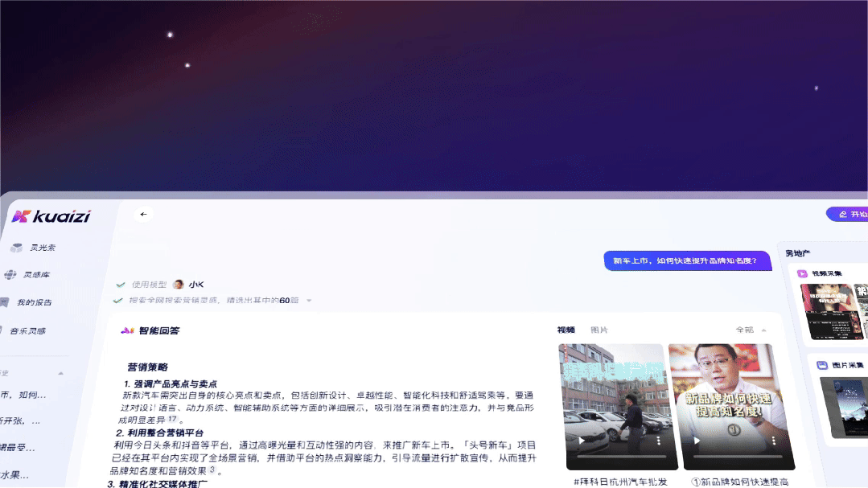Click the 营销策略 heading
Screen dimensions: 868x488
click(x=147, y=367)
